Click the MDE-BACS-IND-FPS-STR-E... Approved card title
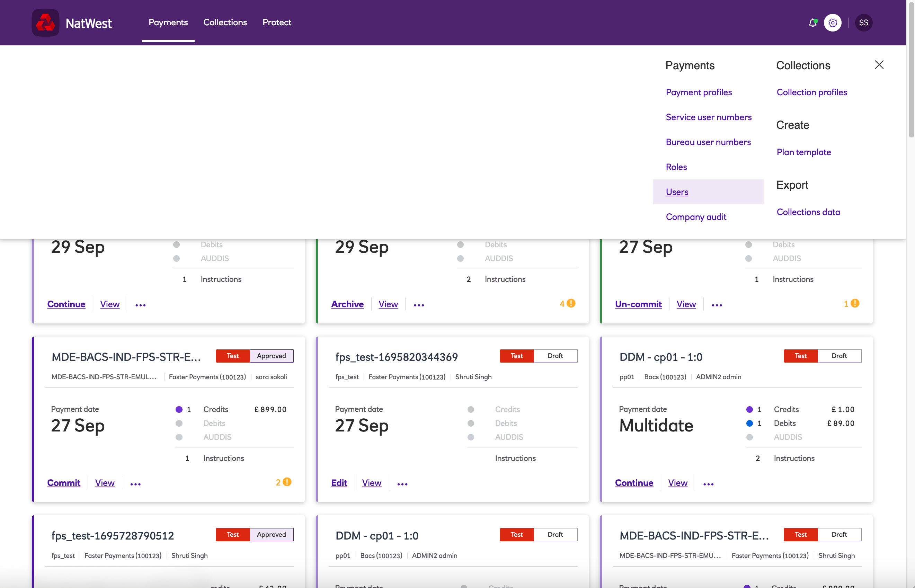 tap(126, 357)
